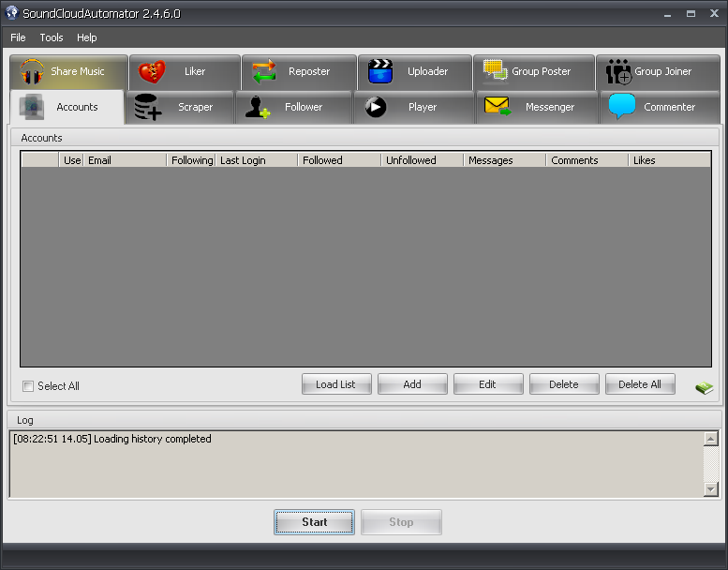Sort by the Email column header
The width and height of the screenshot is (728, 570).
click(125, 160)
